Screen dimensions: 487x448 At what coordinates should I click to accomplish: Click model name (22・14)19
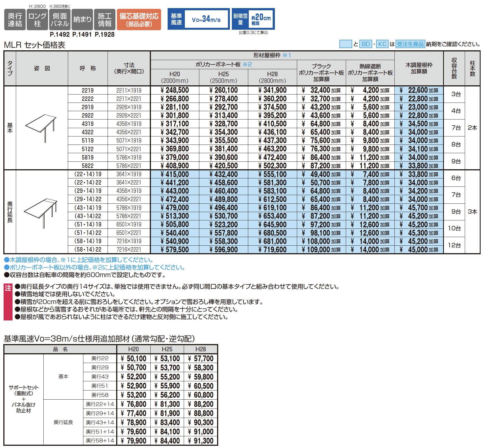[88, 174]
